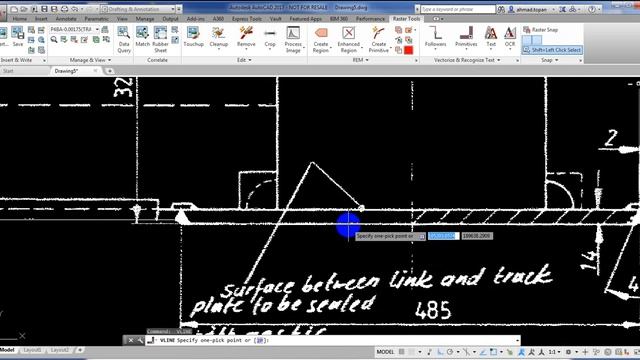The height and width of the screenshot is (360, 640).
Task: Add a new drawing tab with plus
Action: coord(109,71)
